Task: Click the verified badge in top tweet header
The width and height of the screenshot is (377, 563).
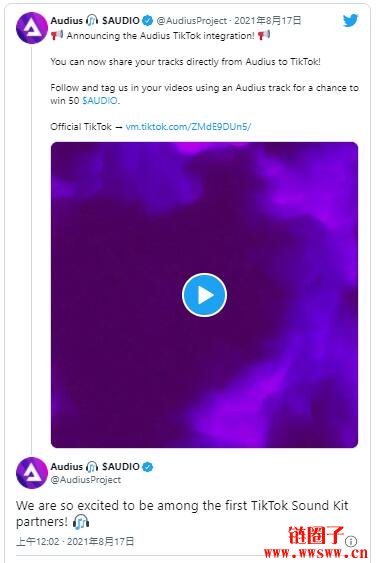Action: (148, 21)
